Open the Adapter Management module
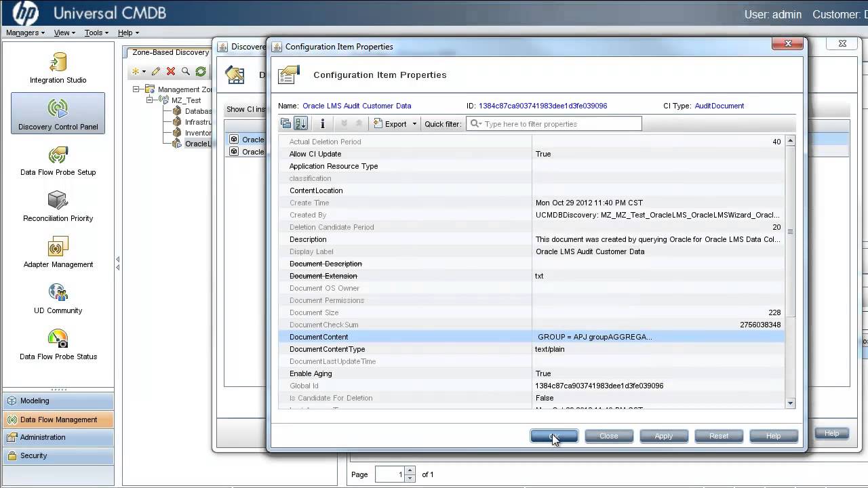Viewport: 868px width, 488px height. click(58, 252)
